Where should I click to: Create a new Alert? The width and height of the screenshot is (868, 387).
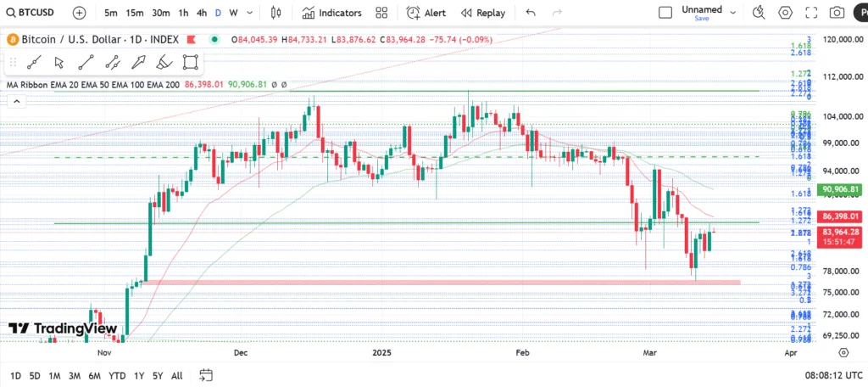point(426,13)
